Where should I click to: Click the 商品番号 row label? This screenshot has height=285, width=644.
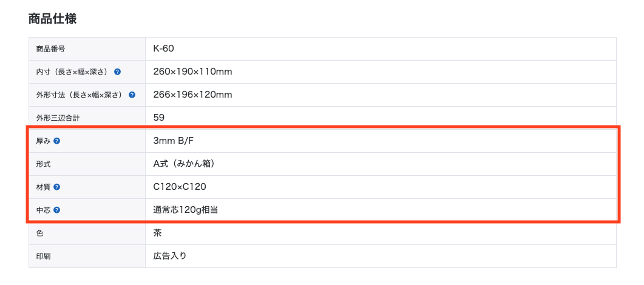51,49
